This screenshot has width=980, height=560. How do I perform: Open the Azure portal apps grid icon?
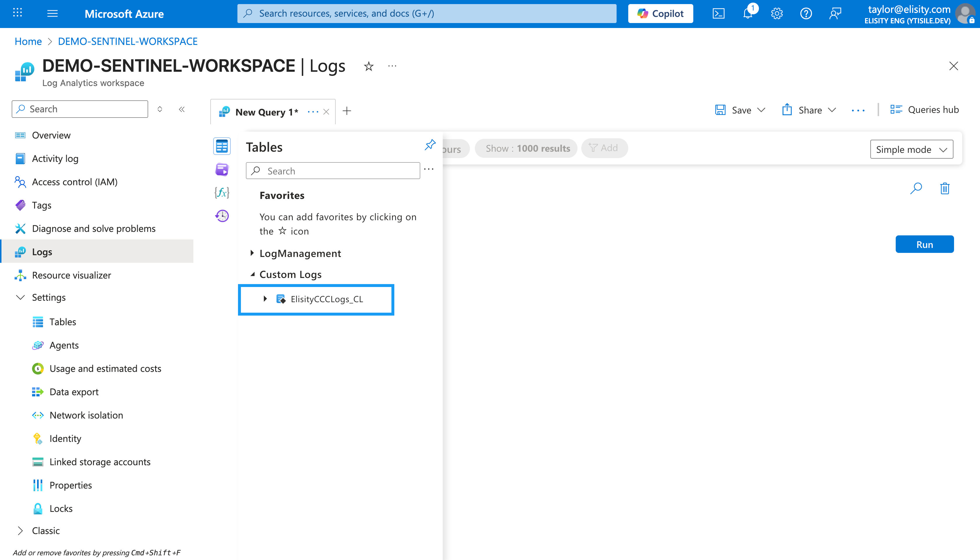pos(17,13)
